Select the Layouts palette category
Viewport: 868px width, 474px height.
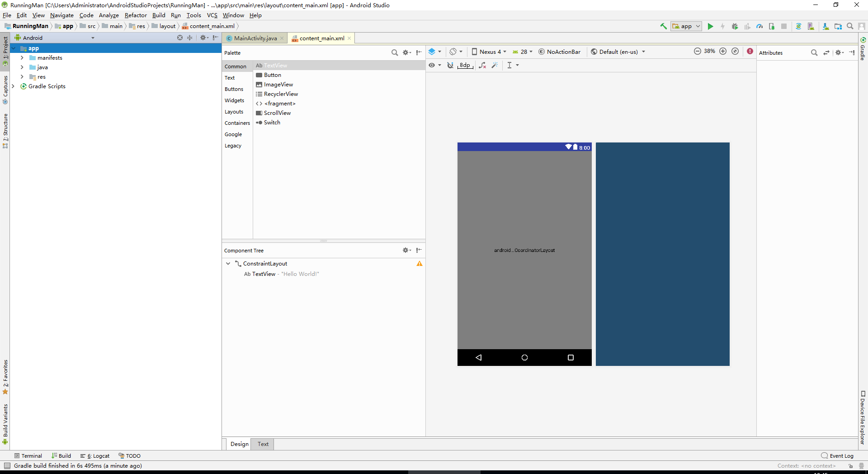coord(234,112)
